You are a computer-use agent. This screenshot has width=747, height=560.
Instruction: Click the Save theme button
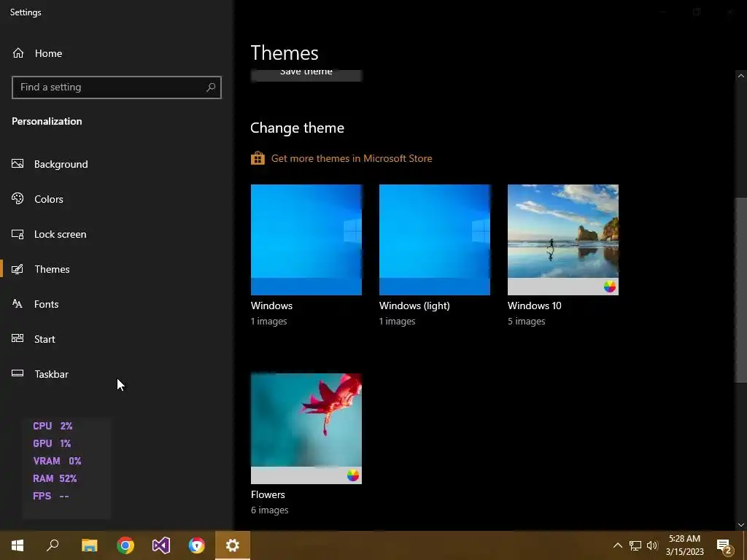(x=306, y=76)
